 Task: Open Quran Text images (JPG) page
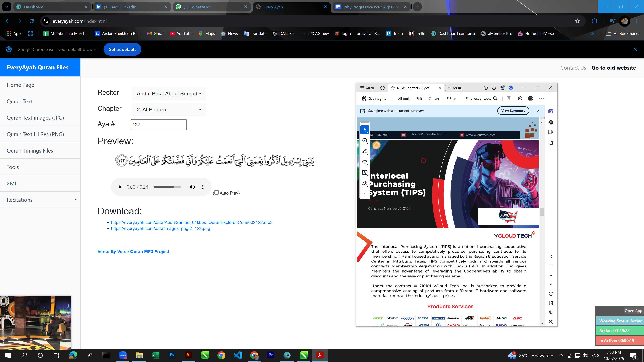(x=40, y=118)
